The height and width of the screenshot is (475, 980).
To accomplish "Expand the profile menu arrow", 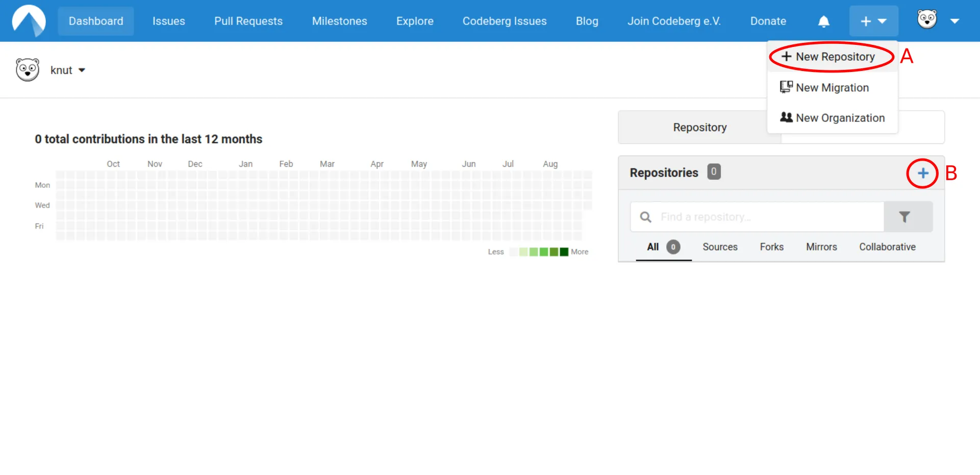I will point(955,21).
